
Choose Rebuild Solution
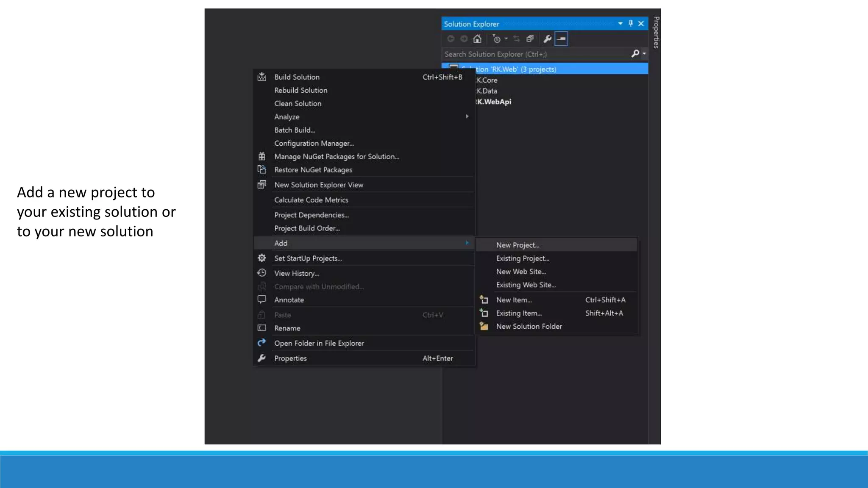point(364,90)
